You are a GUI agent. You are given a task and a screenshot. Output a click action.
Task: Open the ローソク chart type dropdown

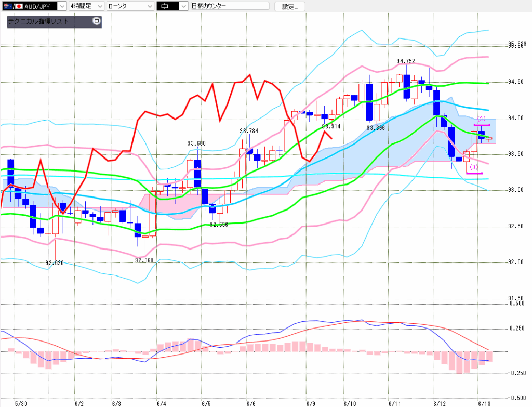pyautogui.click(x=130, y=6)
